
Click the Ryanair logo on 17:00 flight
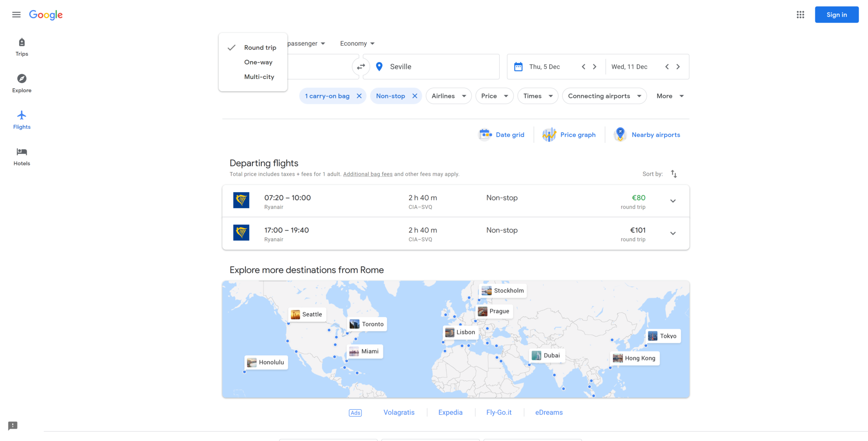click(241, 233)
